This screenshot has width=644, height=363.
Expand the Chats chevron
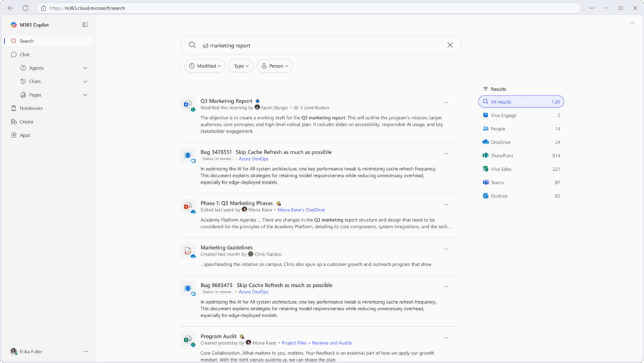[85, 81]
